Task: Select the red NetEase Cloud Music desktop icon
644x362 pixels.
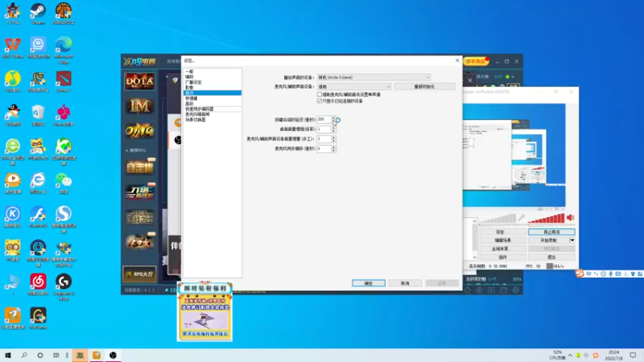Action: click(x=38, y=285)
